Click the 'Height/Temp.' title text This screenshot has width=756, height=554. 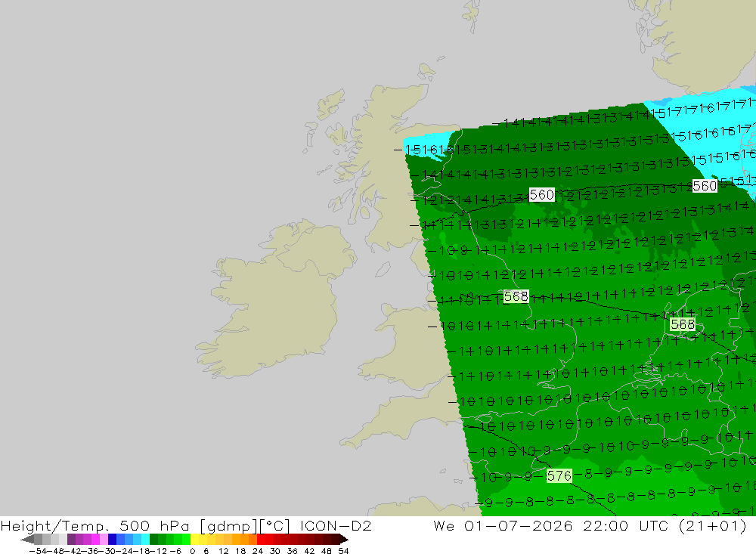(55, 526)
